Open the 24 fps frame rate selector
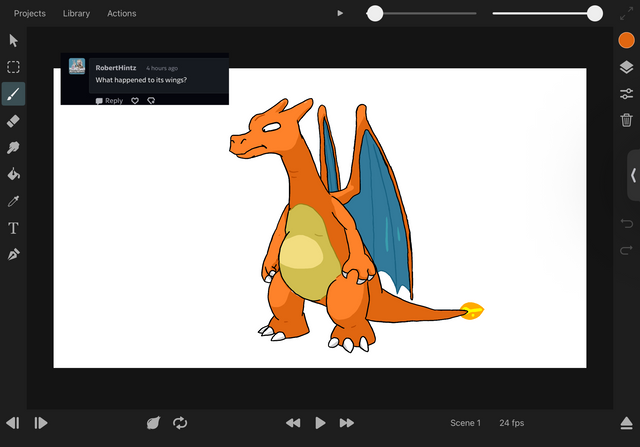This screenshot has height=447, width=640. 512,423
